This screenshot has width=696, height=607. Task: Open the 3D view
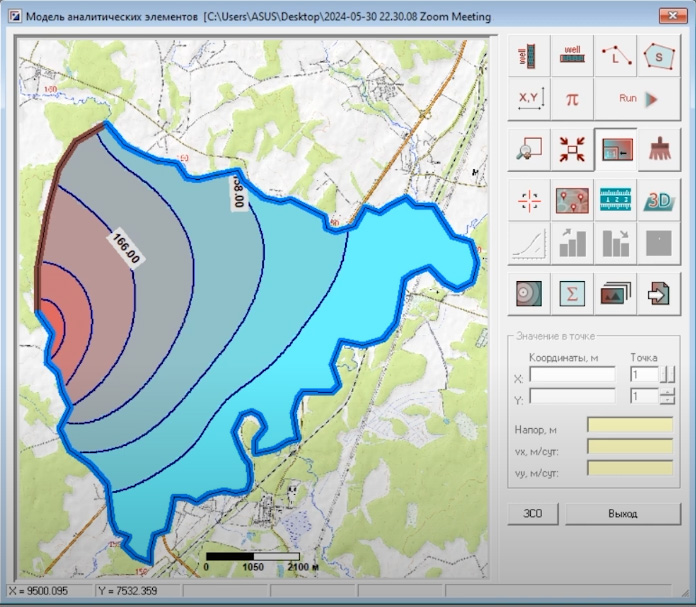point(659,200)
